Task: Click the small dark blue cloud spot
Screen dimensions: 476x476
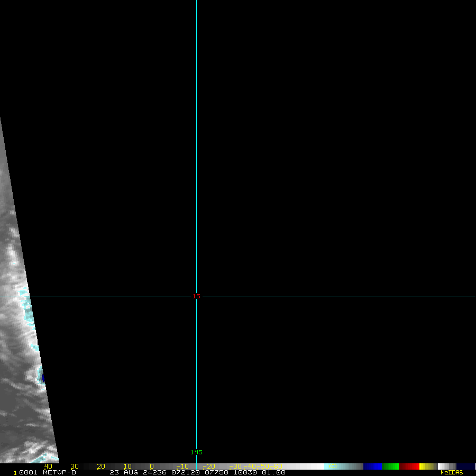Action: tap(43, 378)
